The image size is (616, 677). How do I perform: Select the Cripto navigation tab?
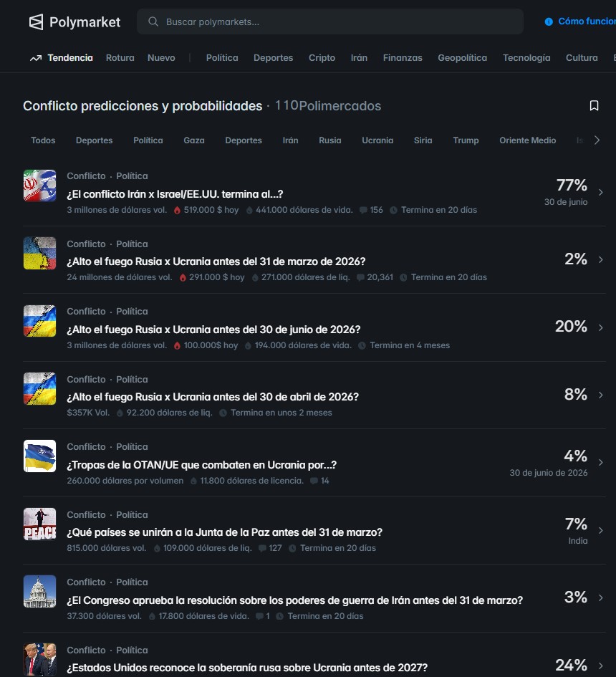(x=322, y=58)
